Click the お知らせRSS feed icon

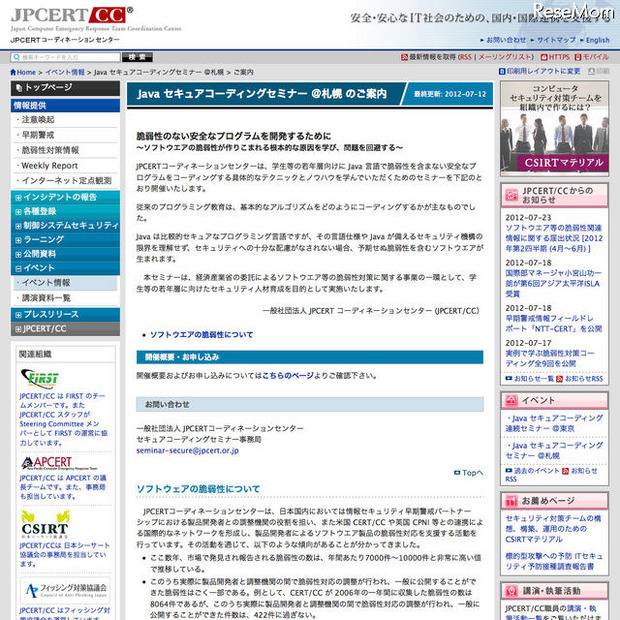pos(560,379)
